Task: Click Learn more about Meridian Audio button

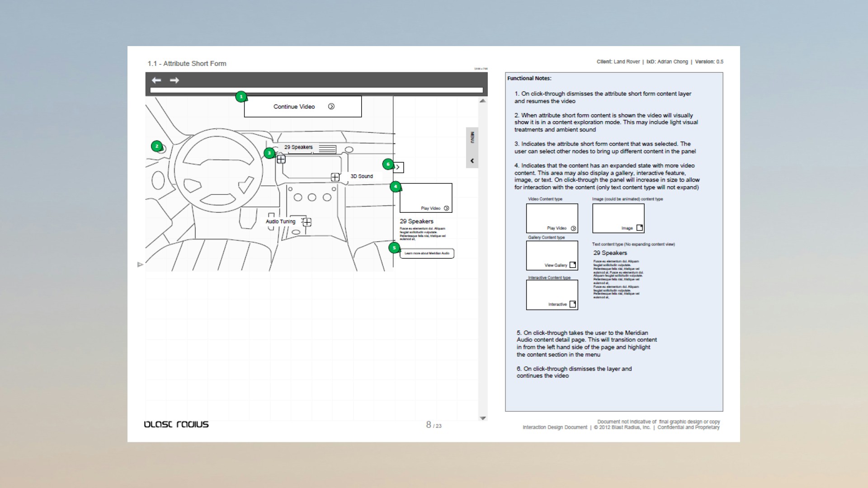Action: pyautogui.click(x=427, y=253)
